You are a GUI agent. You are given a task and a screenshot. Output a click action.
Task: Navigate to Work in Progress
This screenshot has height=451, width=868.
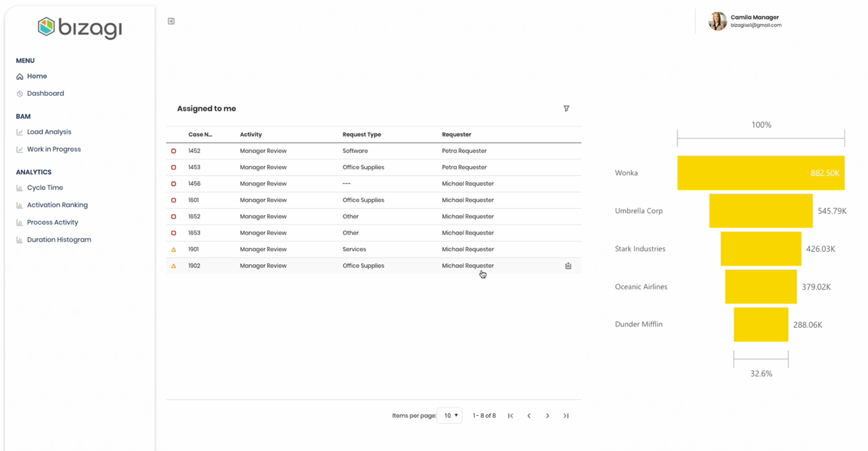54,150
